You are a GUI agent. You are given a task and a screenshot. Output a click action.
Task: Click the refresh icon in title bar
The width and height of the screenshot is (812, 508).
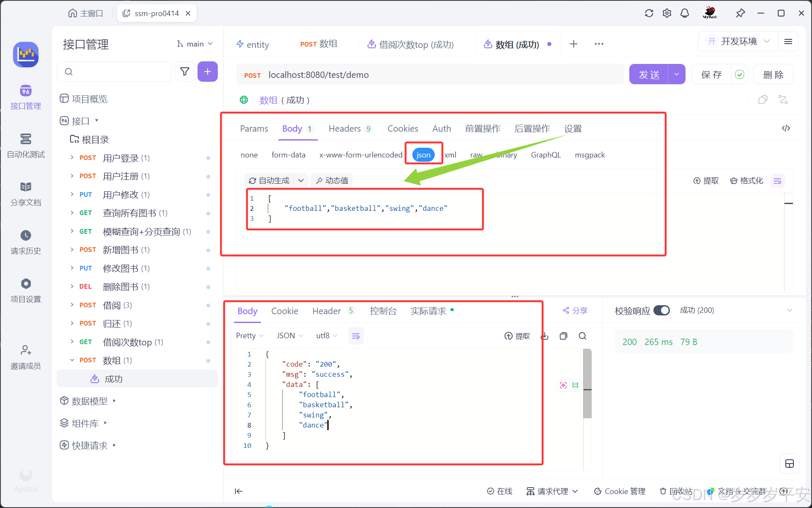649,13
